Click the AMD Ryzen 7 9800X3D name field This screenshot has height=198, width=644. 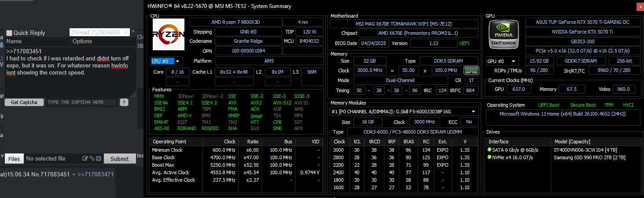235,22
